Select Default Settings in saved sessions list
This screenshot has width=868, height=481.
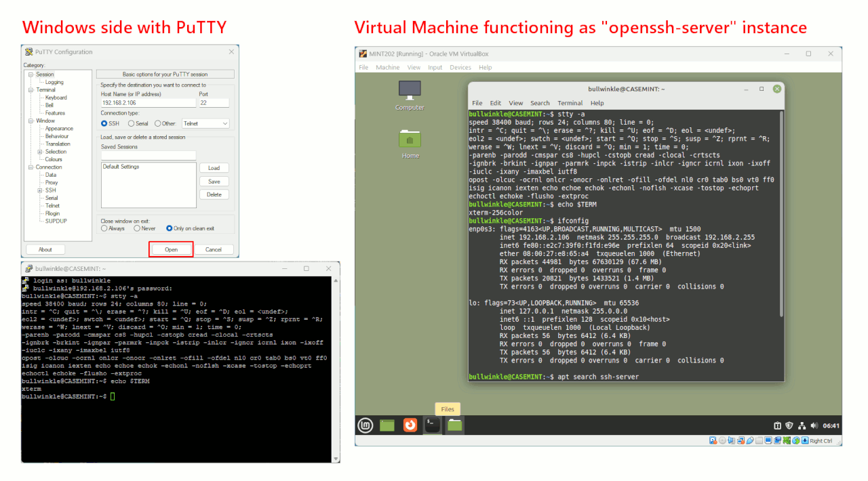pyautogui.click(x=121, y=166)
